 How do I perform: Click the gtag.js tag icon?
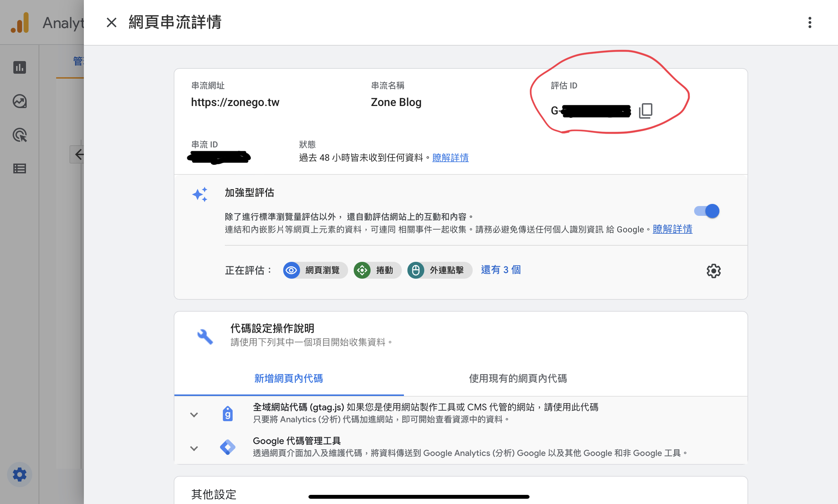coord(228,414)
